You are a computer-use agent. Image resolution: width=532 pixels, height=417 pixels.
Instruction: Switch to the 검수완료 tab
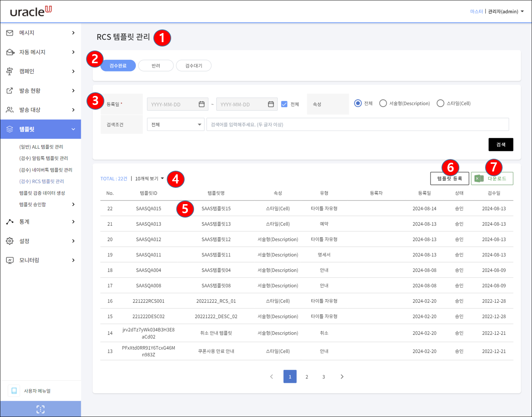click(118, 66)
